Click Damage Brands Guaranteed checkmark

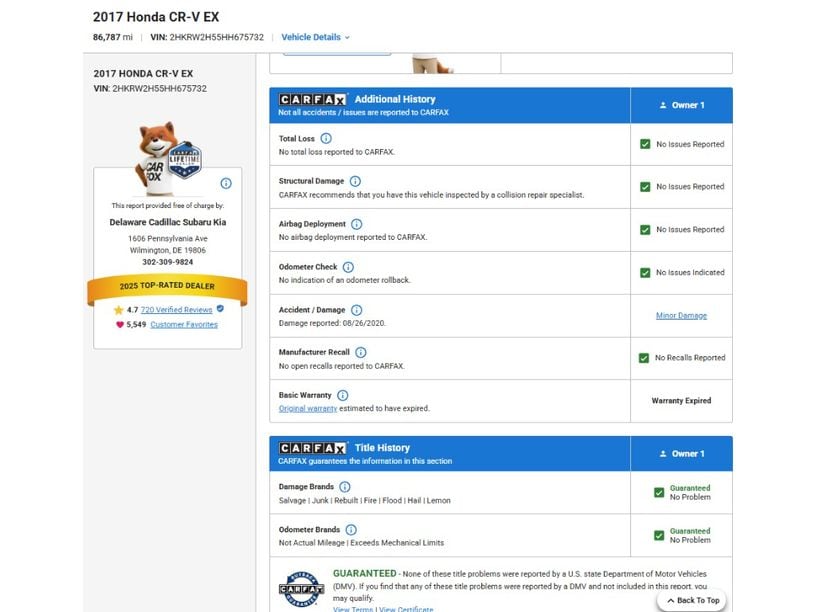tap(659, 492)
